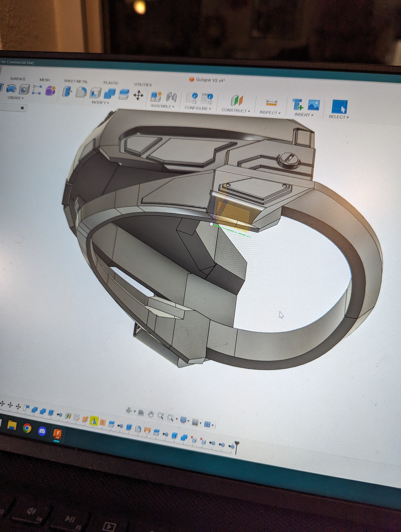
Task: Expand the CONSTRUCT dropdown
Action: (x=235, y=111)
